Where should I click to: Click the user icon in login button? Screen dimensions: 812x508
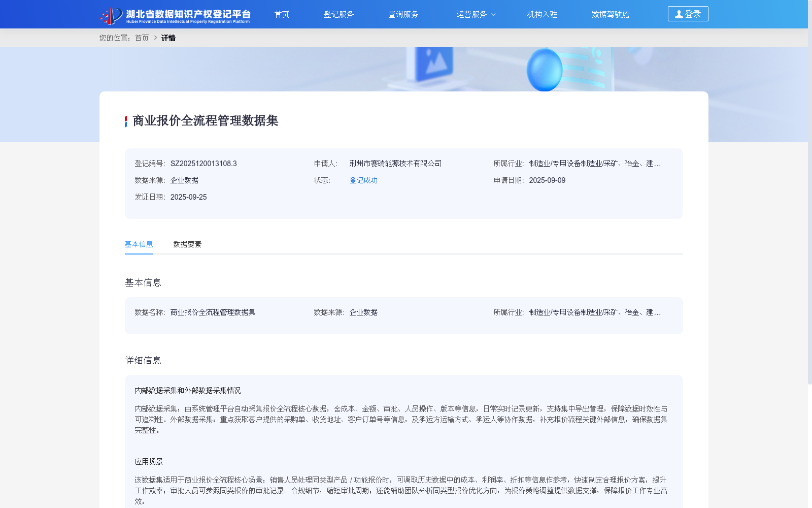(679, 14)
